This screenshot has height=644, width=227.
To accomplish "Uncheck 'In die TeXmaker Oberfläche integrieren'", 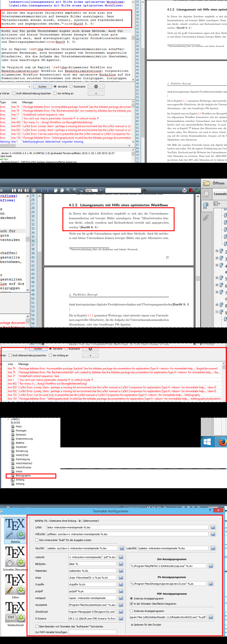I will [x=131, y=604].
